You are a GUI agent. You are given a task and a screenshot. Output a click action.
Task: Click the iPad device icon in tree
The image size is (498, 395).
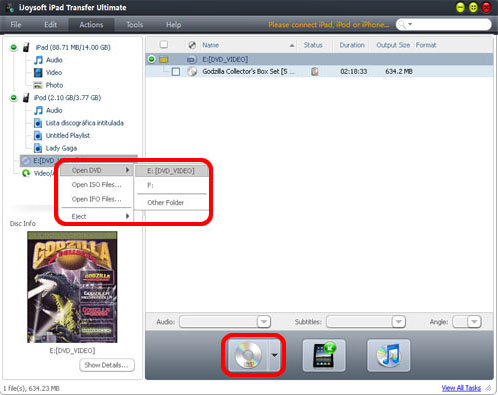26,47
